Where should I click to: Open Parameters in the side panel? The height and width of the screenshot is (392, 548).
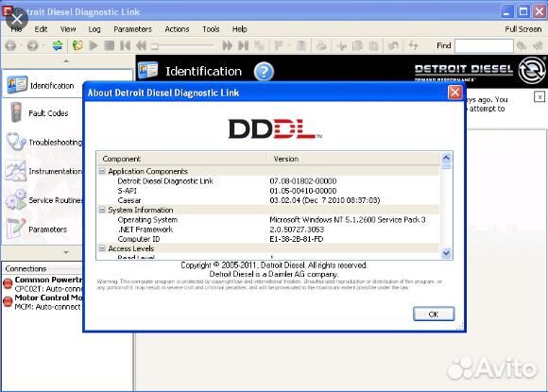tap(37, 229)
